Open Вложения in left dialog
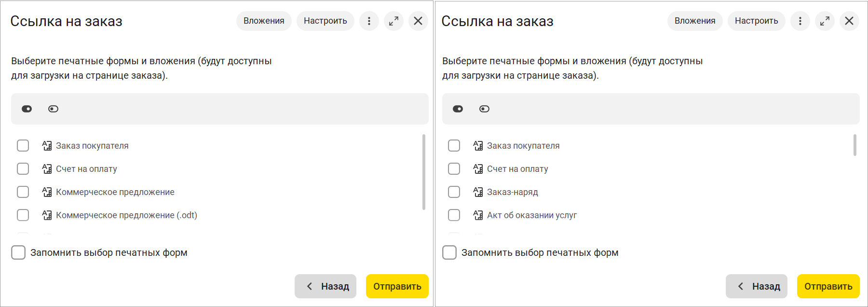Viewport: 868px width, 307px height. [264, 21]
